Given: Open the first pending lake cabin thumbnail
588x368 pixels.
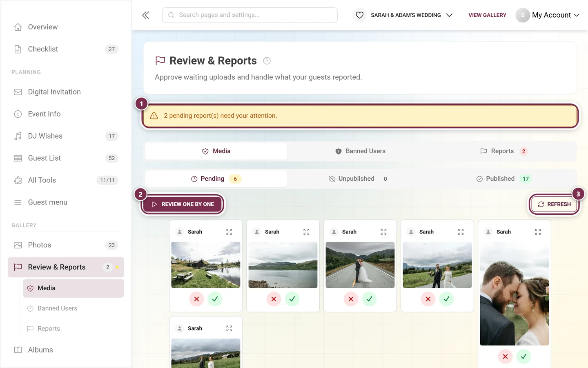Looking at the screenshot, I should point(206,265).
